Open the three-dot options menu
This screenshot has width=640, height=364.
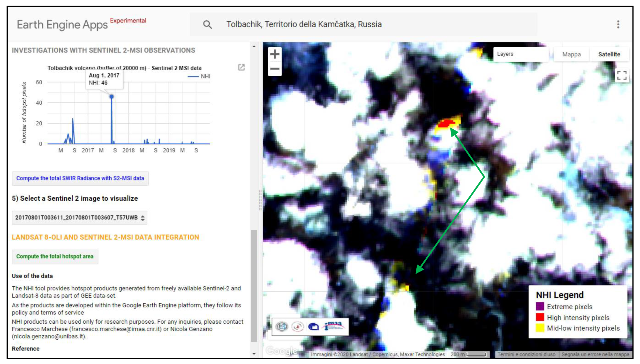[x=618, y=24]
